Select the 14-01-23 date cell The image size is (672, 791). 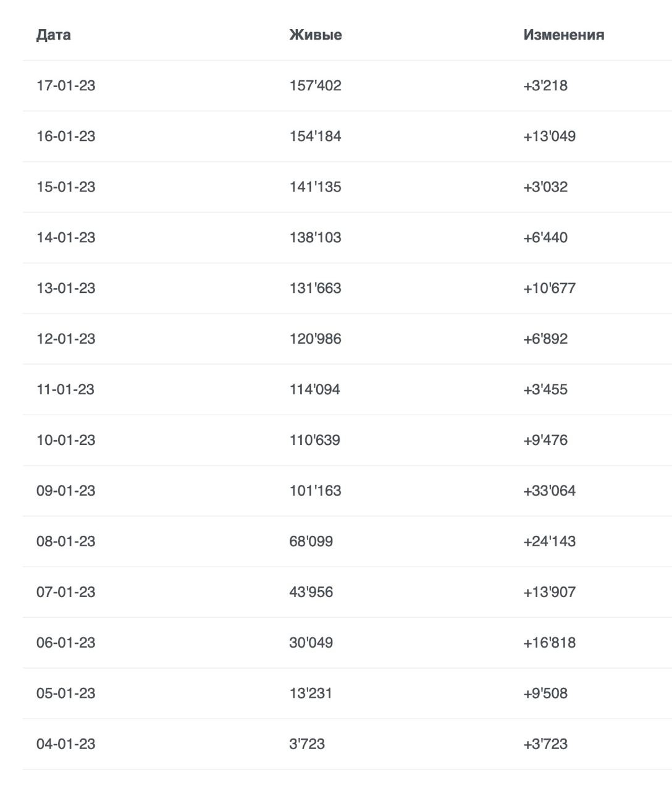66,237
